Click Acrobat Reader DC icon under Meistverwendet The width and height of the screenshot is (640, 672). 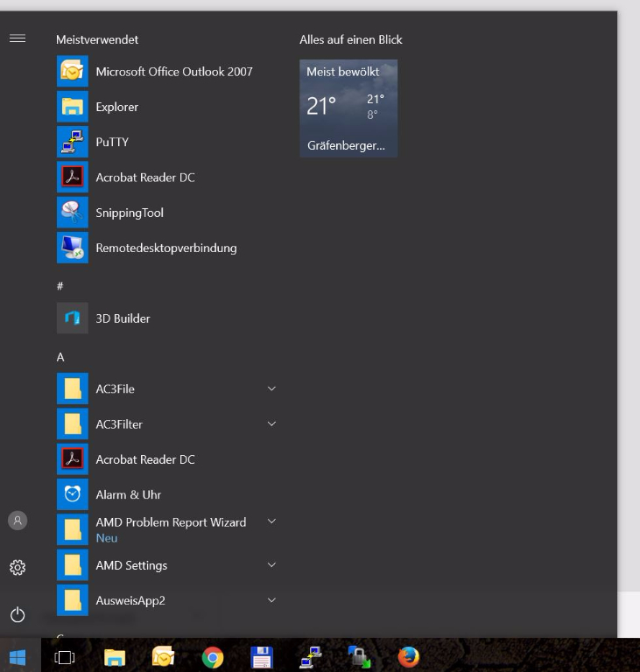[x=73, y=177]
